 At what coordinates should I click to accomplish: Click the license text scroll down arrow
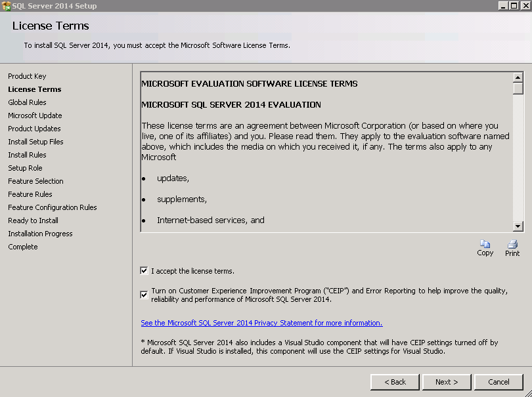coord(518,226)
